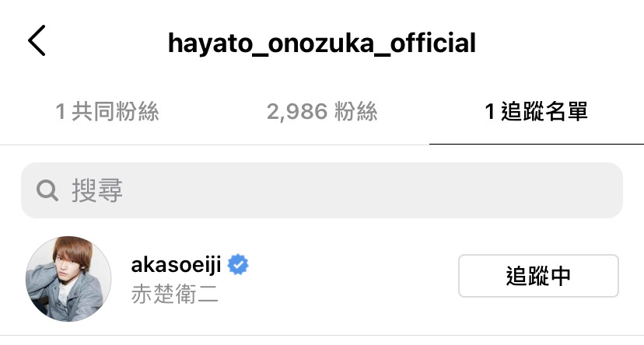
Task: Click the hayato_onozuka_official header title
Action: coord(322,44)
